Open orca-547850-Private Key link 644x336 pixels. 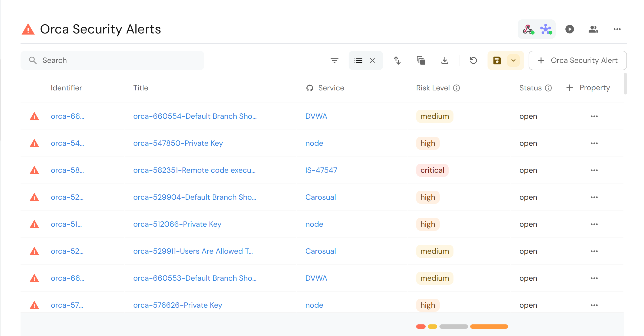click(178, 143)
